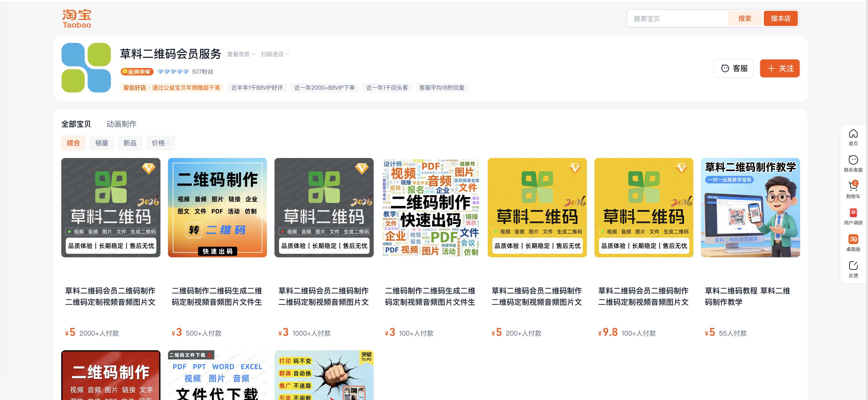Open the 反馈 feedback icon
The width and height of the screenshot is (868, 400).
pos(853,270)
